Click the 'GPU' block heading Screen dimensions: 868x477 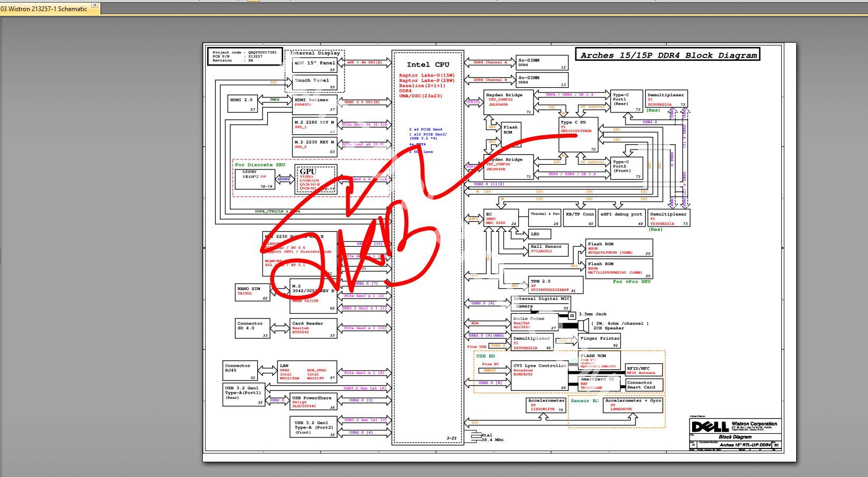click(308, 171)
